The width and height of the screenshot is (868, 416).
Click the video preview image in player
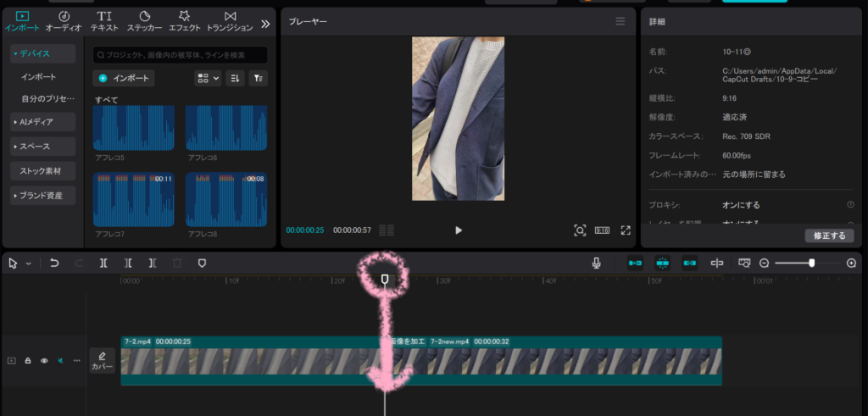458,119
